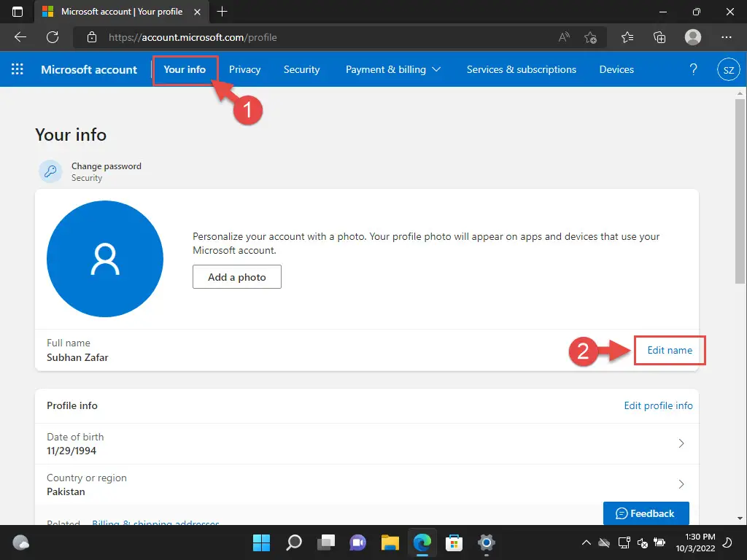747x560 pixels.
Task: Click the Edge tab actions menu icon
Action: coord(18,12)
